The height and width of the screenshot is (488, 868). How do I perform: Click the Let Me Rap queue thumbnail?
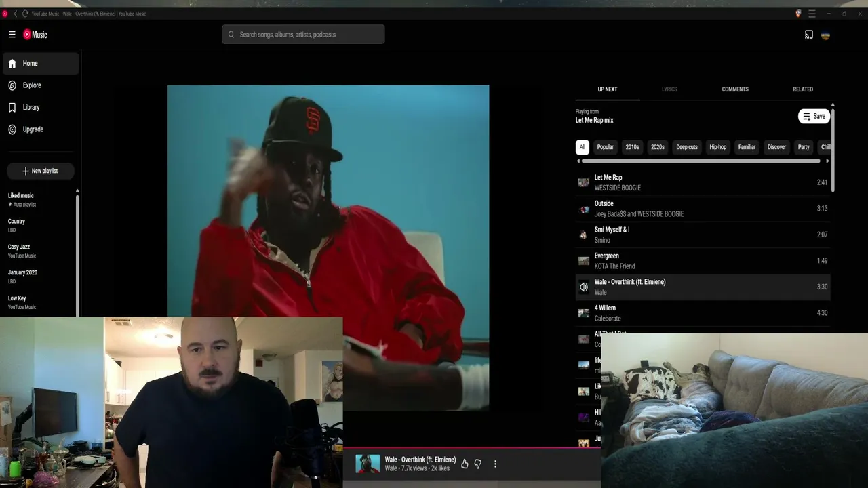click(584, 182)
